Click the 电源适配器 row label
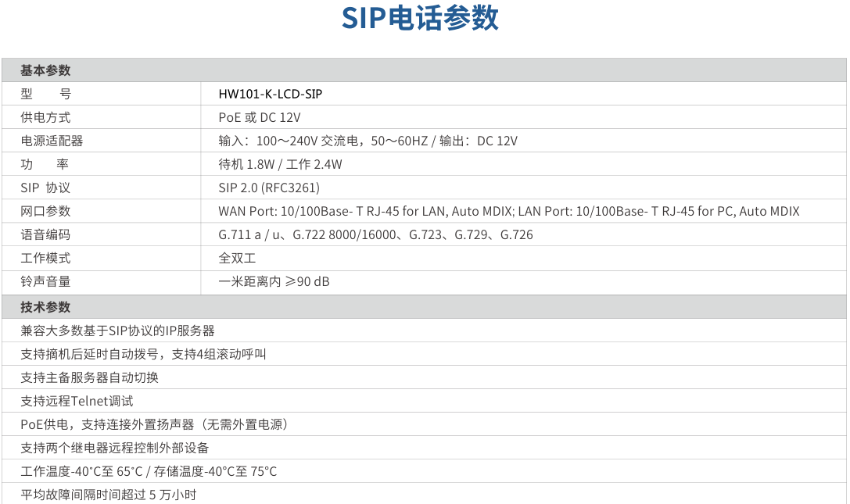 point(52,141)
